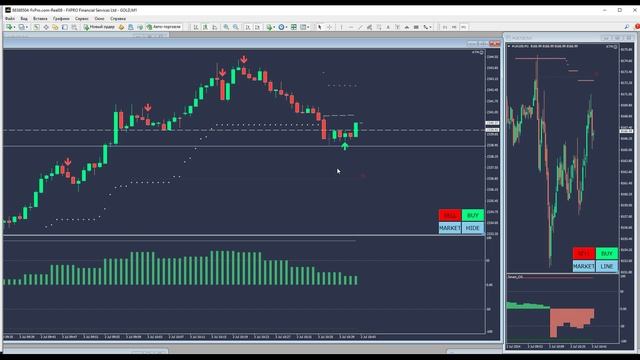Expand the Templates dropdown arrow
Viewport: 640px width, 360px height.
[x=308, y=27]
